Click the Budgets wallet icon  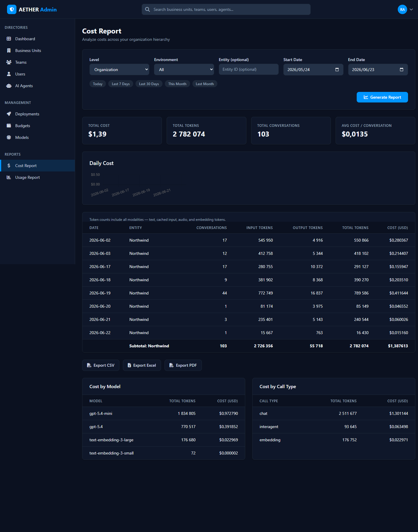pos(9,126)
